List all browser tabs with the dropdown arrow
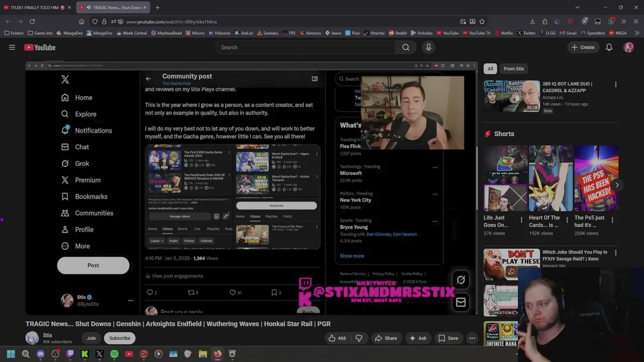 tap(578, 8)
